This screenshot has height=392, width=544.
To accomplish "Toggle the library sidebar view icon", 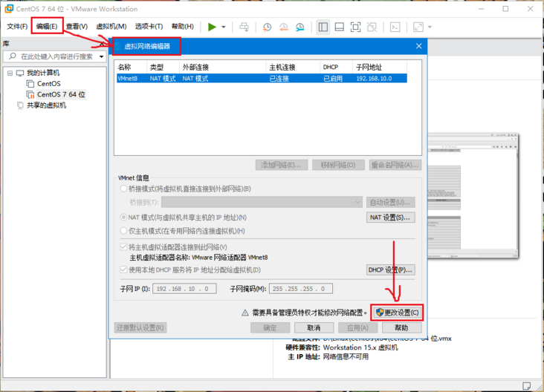I will click(x=323, y=27).
